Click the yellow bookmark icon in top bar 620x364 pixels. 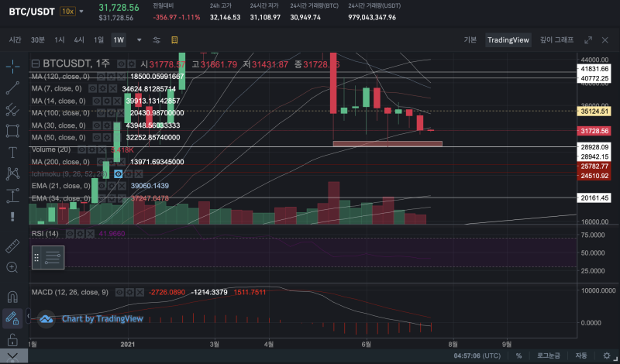click(x=174, y=40)
